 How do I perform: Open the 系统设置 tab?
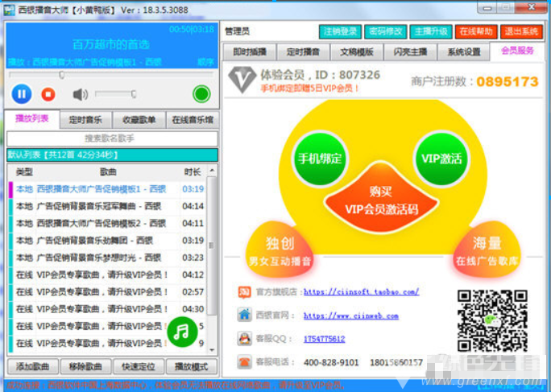pyautogui.click(x=464, y=52)
